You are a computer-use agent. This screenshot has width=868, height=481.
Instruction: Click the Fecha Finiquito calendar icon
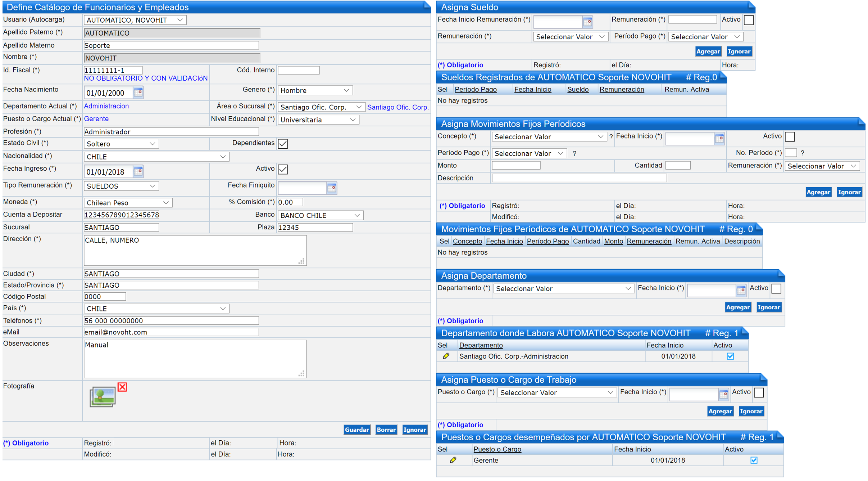click(332, 188)
